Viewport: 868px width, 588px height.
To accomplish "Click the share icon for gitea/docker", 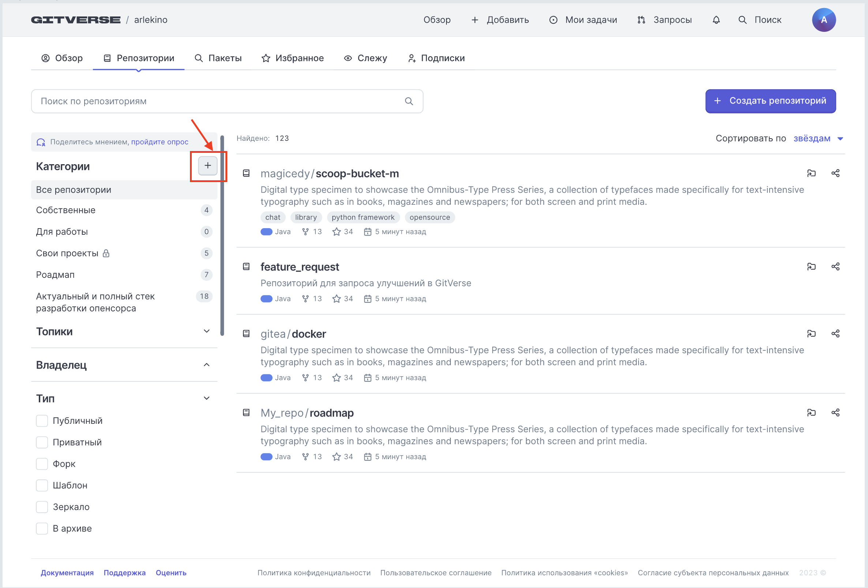I will point(835,333).
